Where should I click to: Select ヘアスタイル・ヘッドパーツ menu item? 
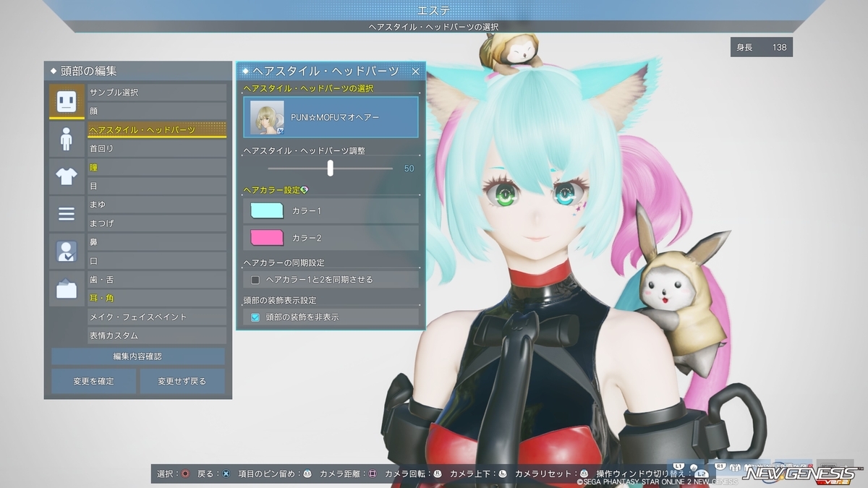(157, 130)
